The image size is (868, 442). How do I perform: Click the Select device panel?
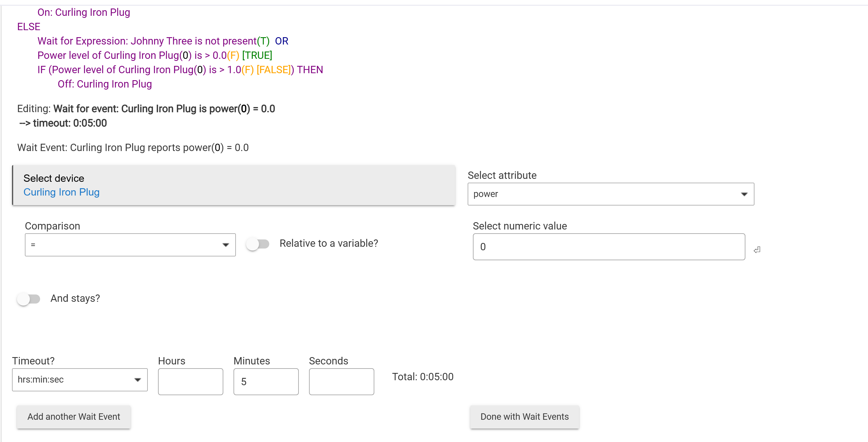point(233,185)
